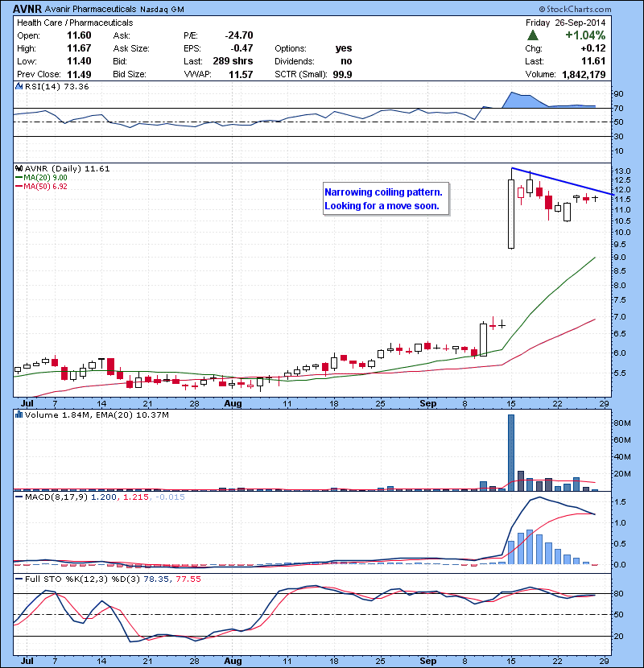Click the Bid Size label
This screenshot has height=668, width=644.
(x=130, y=74)
